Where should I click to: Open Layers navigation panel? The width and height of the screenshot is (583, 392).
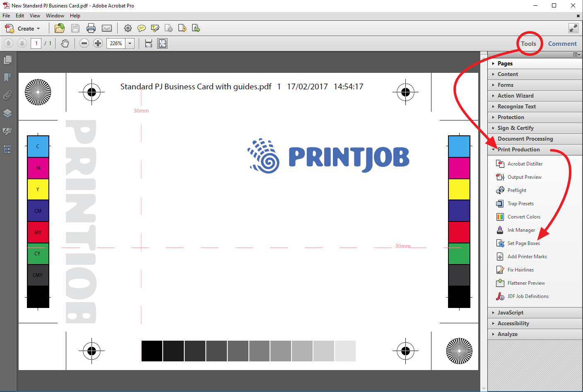(x=7, y=113)
